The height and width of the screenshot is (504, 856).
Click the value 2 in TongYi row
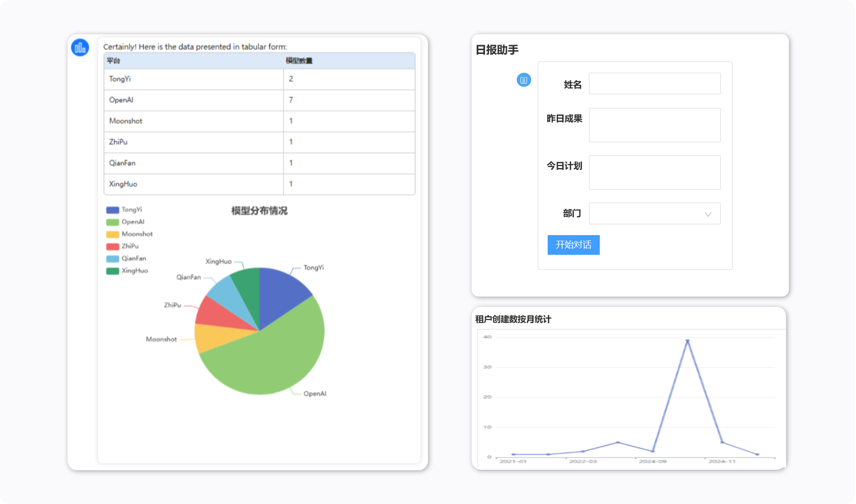291,79
